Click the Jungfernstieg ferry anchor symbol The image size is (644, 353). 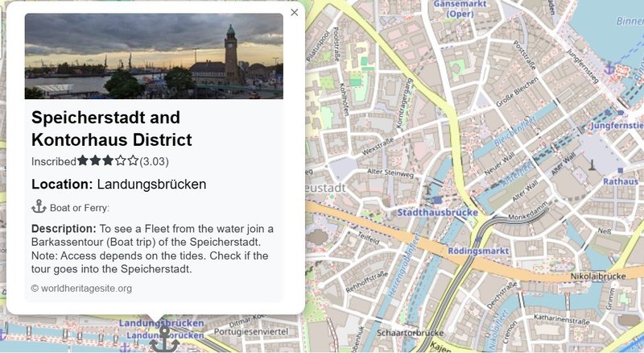pyautogui.click(x=609, y=69)
